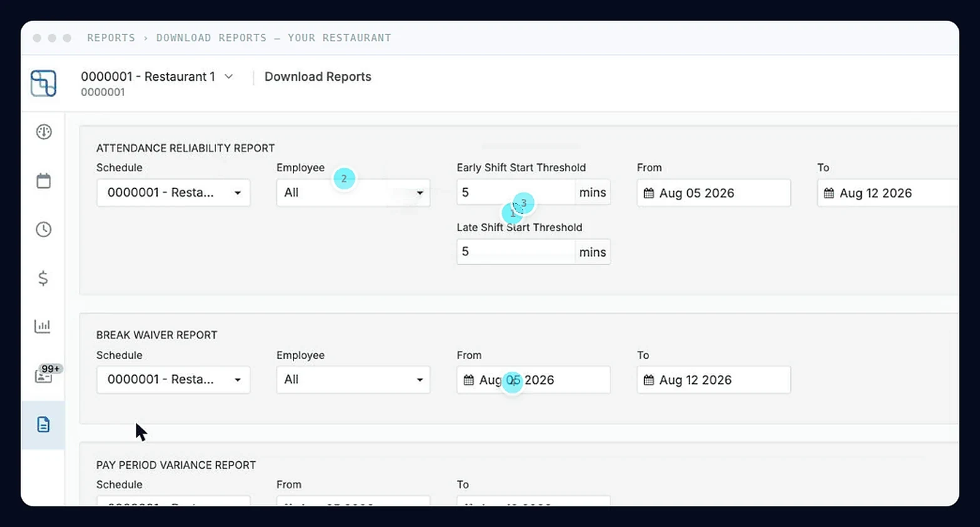
Task: Click Early Shift Start Threshold input
Action: 516,192
